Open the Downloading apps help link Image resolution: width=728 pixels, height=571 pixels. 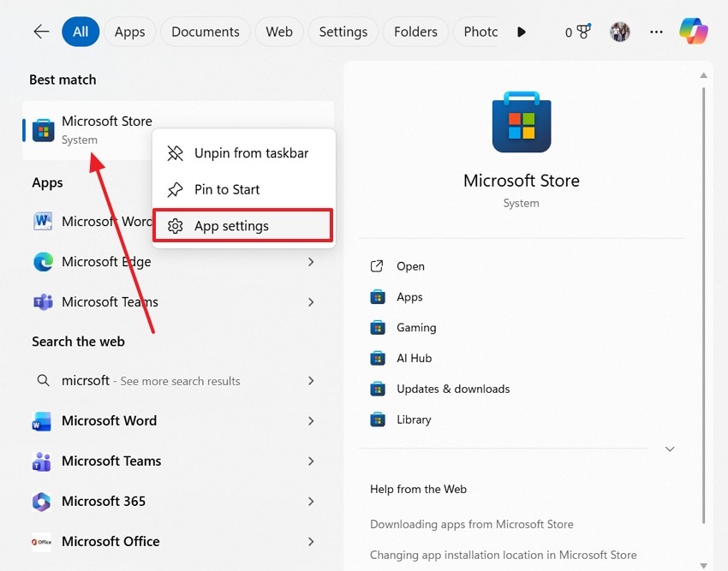(x=472, y=523)
